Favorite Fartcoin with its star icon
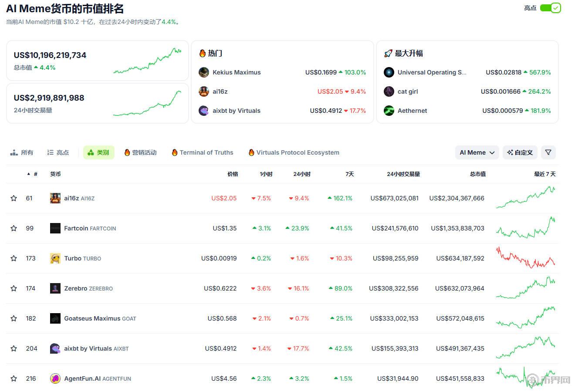 tap(14, 228)
